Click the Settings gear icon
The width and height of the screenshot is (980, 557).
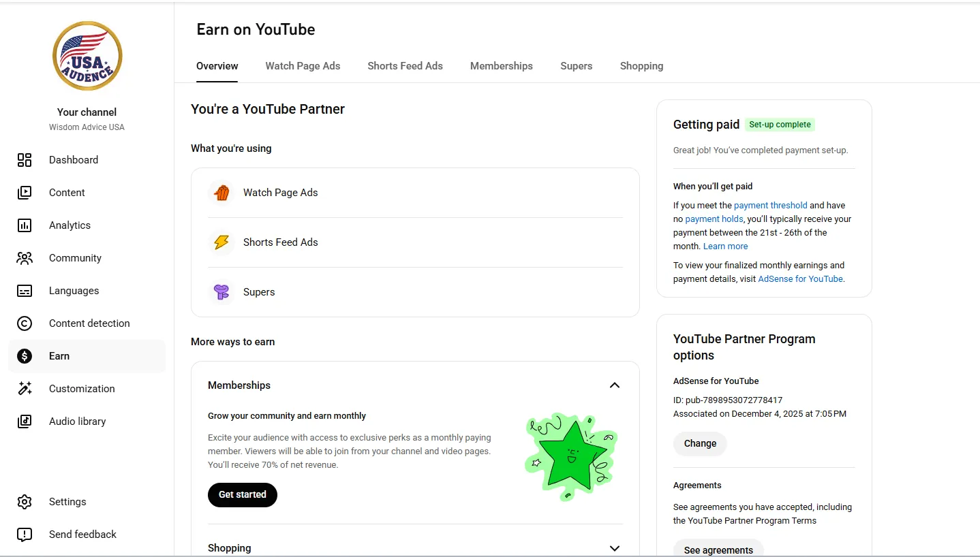pos(25,502)
